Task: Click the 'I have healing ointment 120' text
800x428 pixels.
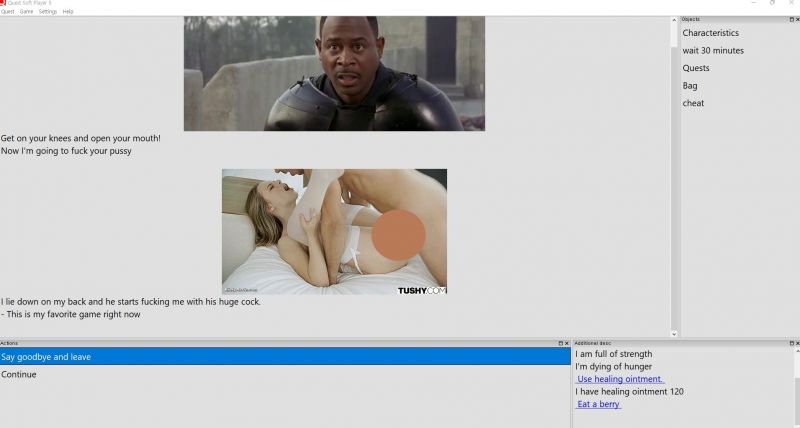Action: 630,391
